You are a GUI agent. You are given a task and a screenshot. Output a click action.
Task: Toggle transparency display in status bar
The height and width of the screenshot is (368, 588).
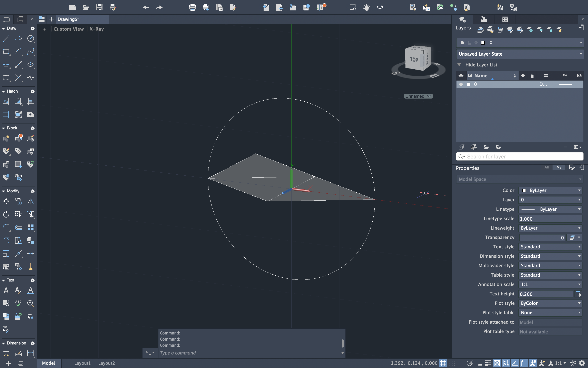(497, 363)
